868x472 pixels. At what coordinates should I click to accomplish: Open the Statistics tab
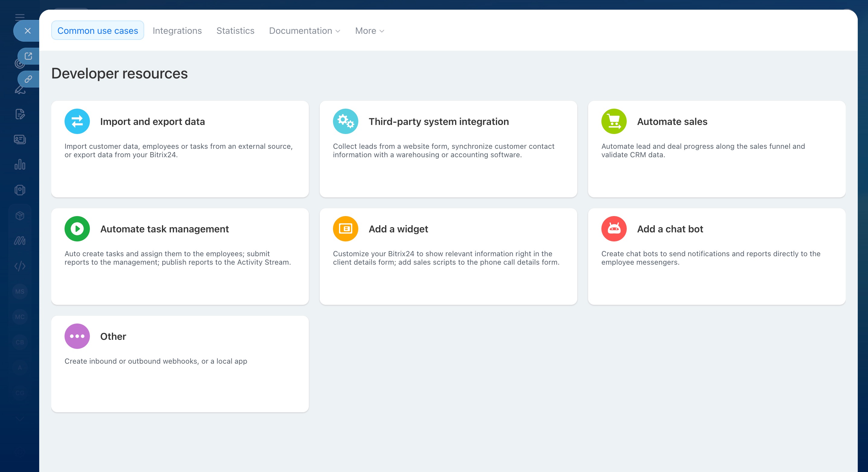(235, 31)
